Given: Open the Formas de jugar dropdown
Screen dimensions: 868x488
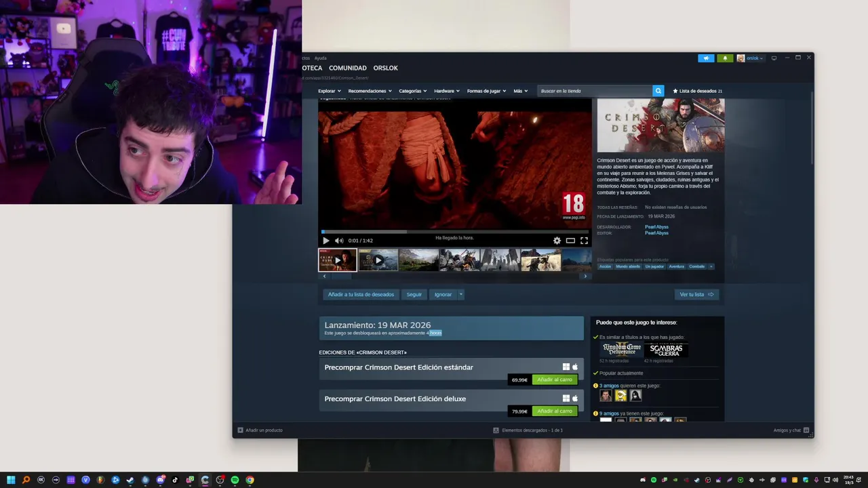Looking at the screenshot, I should (486, 91).
